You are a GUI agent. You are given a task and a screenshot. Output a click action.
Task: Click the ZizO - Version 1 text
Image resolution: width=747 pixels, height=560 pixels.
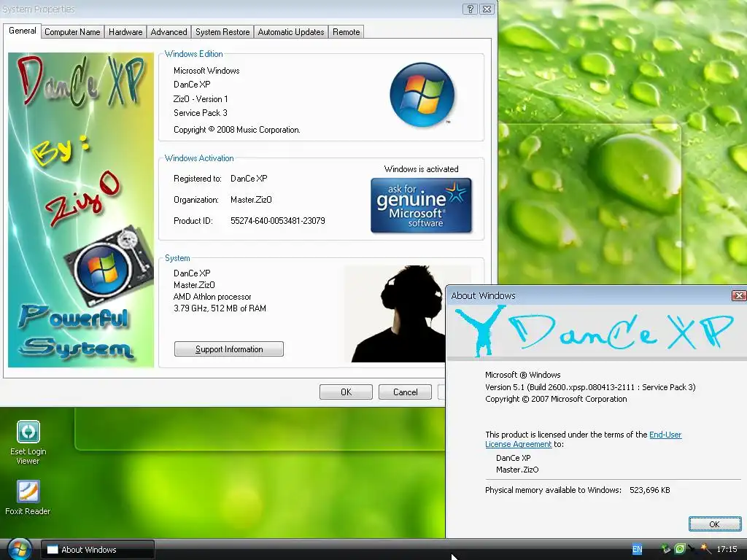tap(201, 99)
